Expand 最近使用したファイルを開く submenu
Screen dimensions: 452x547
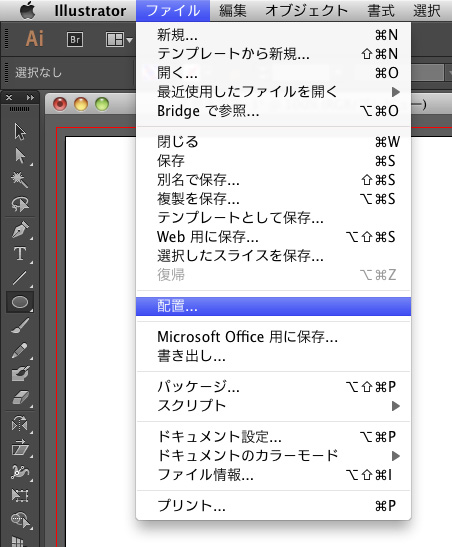273,92
